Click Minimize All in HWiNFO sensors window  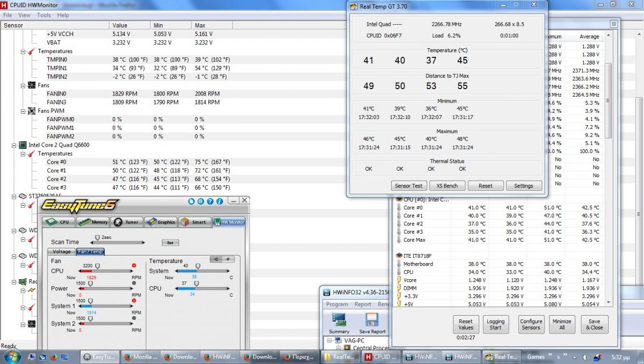(561, 325)
